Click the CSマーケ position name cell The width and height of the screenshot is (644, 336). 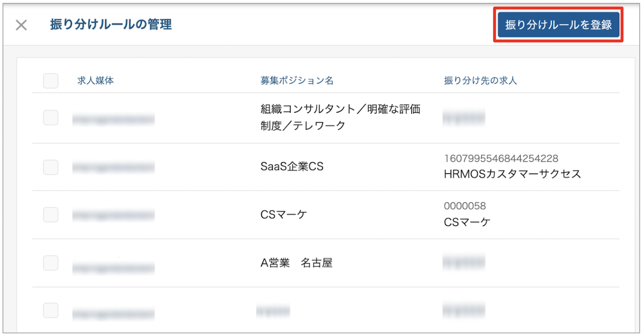click(284, 215)
